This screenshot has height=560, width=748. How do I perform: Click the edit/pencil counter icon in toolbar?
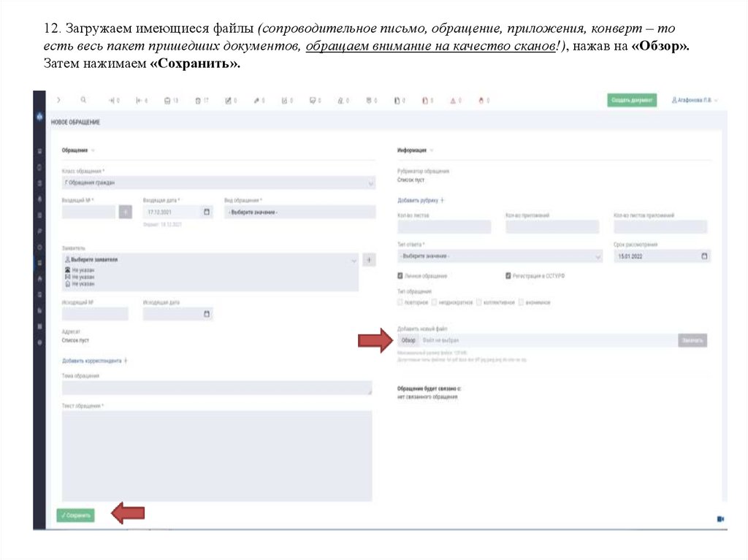coord(228,100)
